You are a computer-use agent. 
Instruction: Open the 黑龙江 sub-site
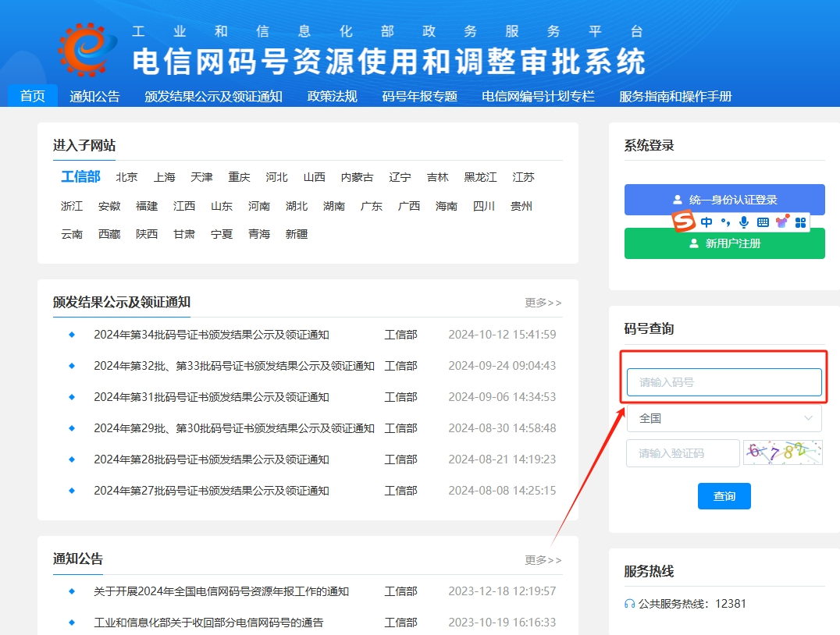[x=481, y=177]
